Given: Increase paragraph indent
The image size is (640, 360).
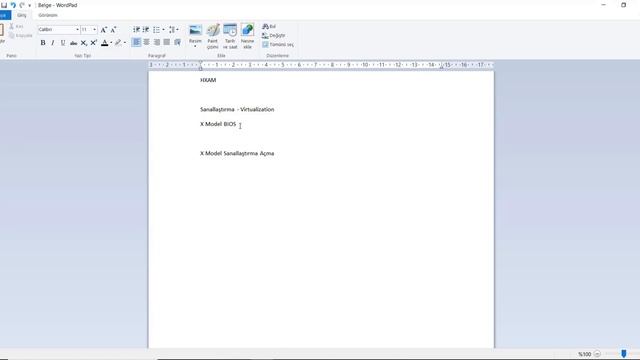Looking at the screenshot, I should click(x=146, y=29).
